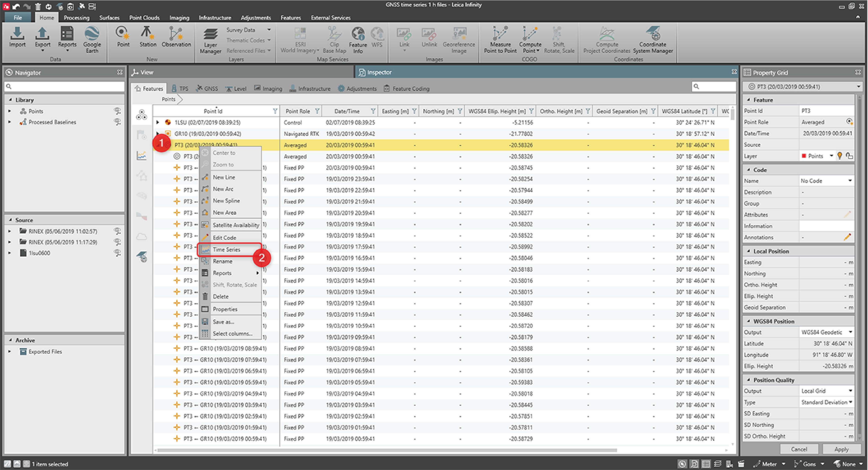Click the red Points layer color swatch
This screenshot has height=470, width=868.
coord(804,156)
